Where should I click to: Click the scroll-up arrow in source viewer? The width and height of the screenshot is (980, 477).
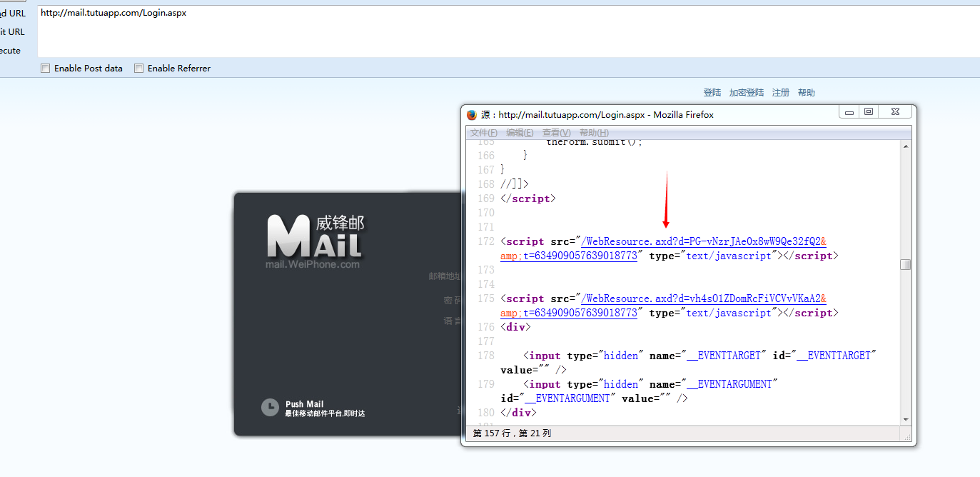pyautogui.click(x=906, y=146)
